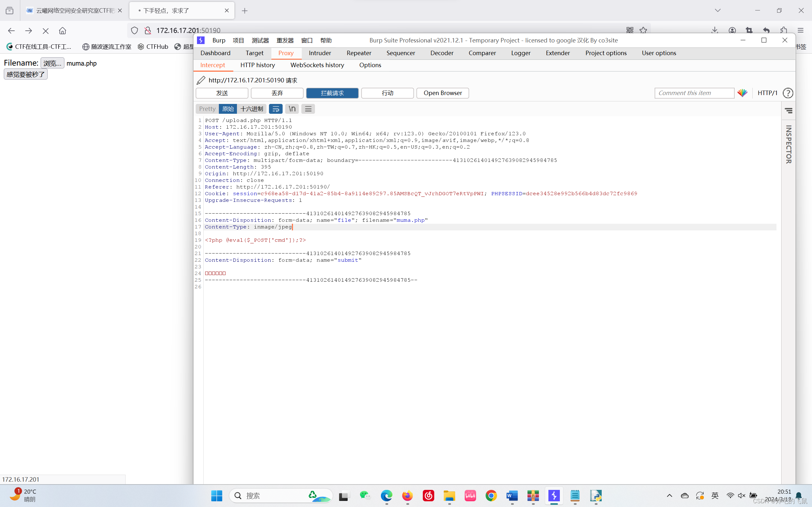Open Firefox hamburger application menu

click(x=801, y=30)
